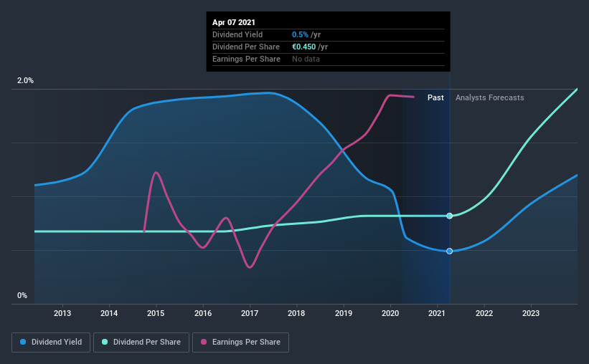The width and height of the screenshot is (589, 364).
Task: Click the tooltip's Earnings Per Share row label
Action: point(246,59)
